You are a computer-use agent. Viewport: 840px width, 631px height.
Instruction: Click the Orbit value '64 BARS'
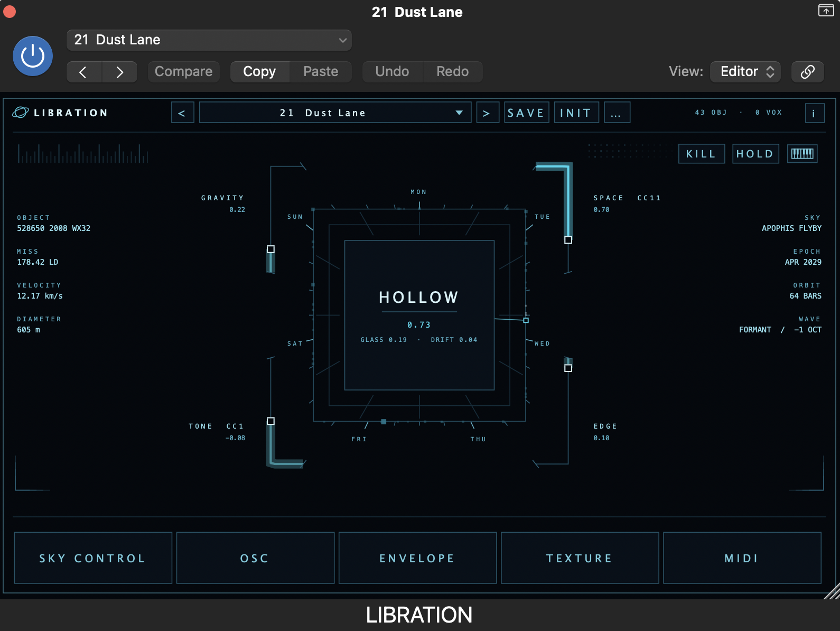pos(805,296)
